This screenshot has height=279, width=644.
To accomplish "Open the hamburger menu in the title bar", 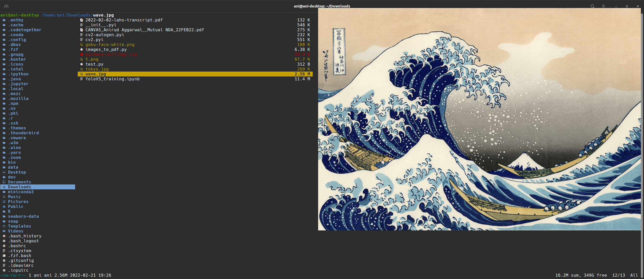I will (603, 6).
